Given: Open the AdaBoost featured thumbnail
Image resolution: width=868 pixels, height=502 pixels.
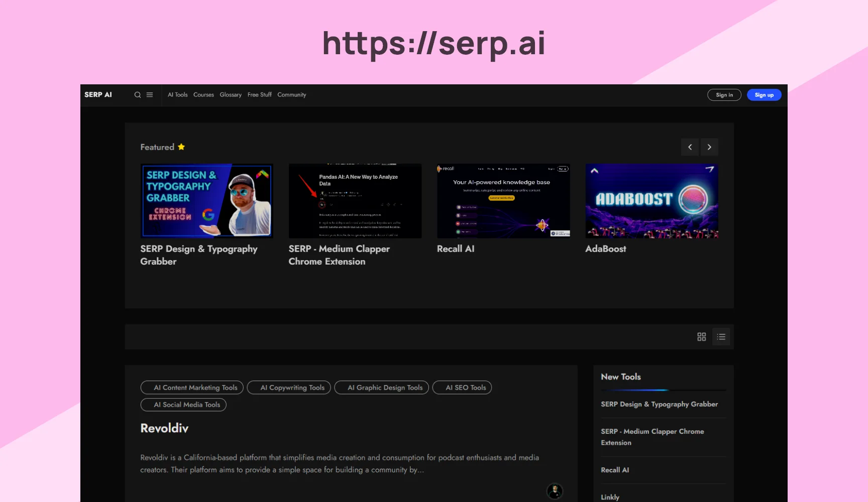Looking at the screenshot, I should point(652,201).
